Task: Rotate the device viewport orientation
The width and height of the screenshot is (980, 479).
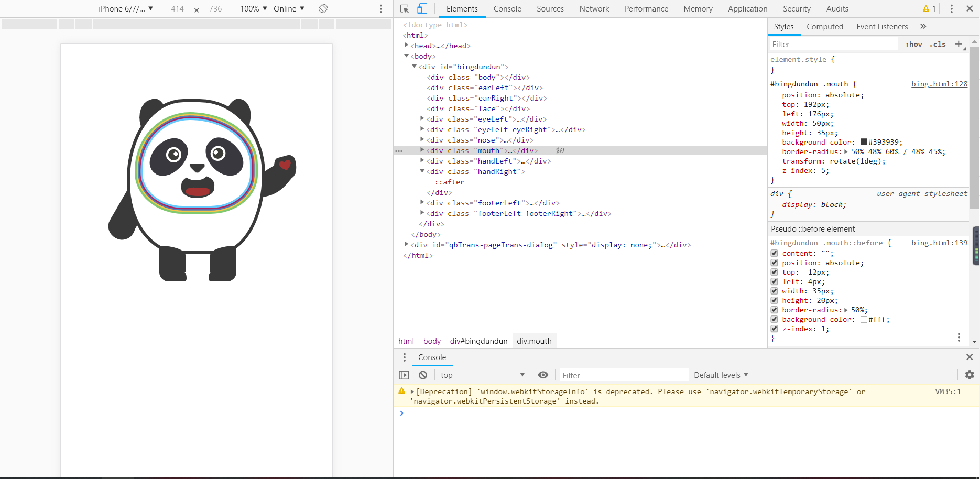Action: 323,8
